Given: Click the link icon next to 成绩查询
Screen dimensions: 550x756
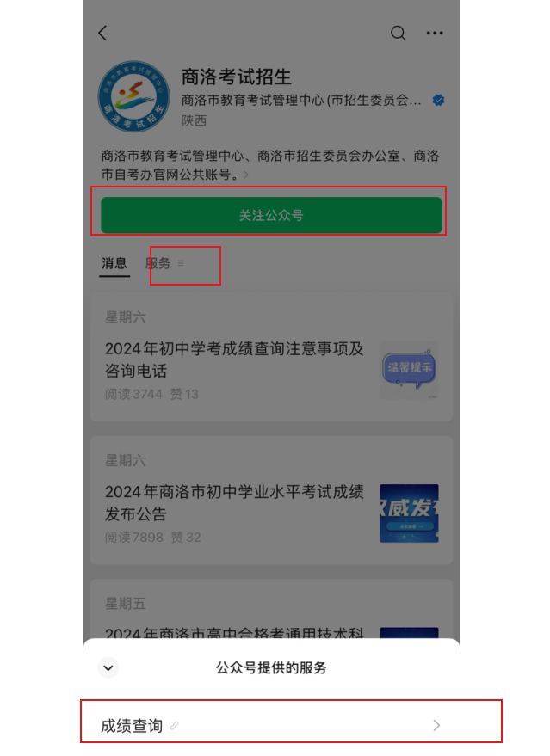Looking at the screenshot, I should point(175,726).
